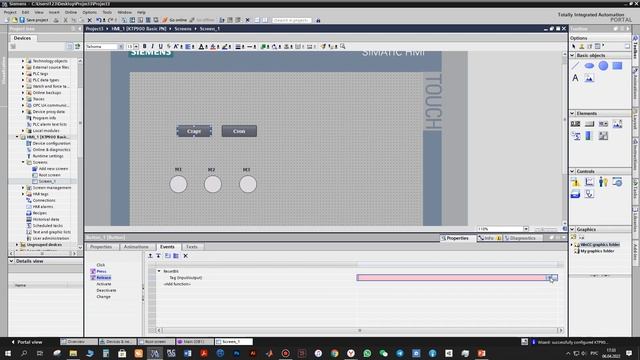Select the Ellipse basic object tool

point(589,66)
